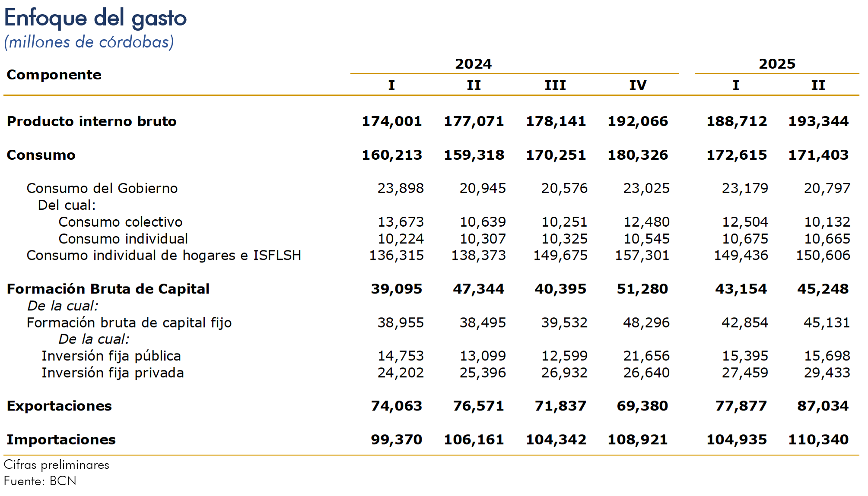The image size is (868, 496).
Task: Select the 'Producto interno bruto' row label
Action: 92,121
